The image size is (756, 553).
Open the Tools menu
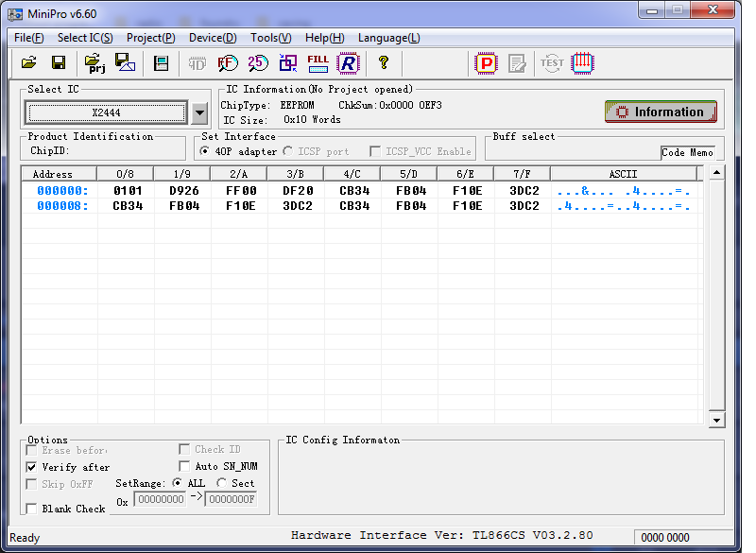click(x=271, y=38)
